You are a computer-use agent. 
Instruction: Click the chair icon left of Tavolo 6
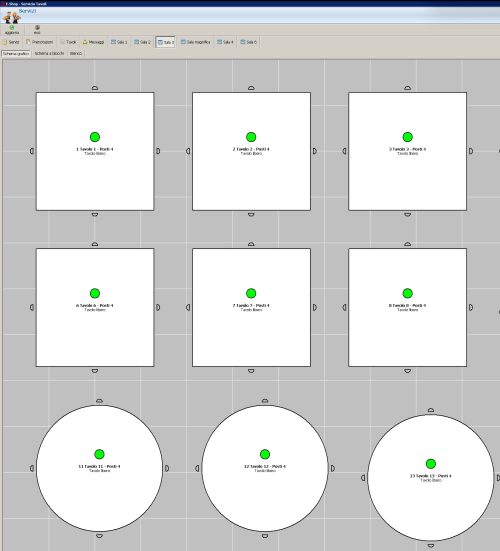[32, 307]
